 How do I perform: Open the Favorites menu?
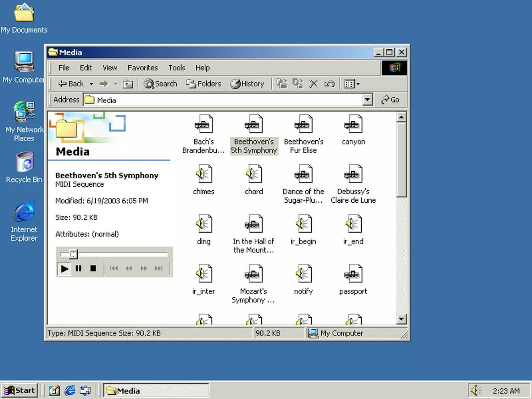(143, 68)
